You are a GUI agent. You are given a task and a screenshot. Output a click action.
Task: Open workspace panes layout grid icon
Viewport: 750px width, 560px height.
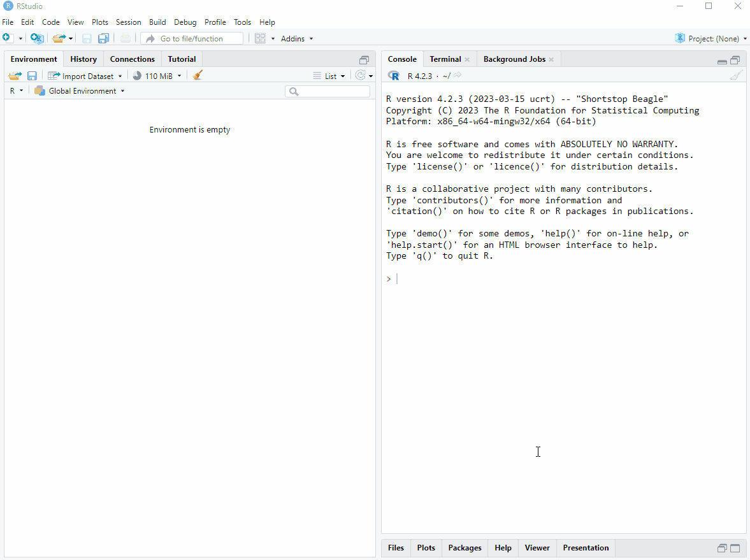pos(260,38)
